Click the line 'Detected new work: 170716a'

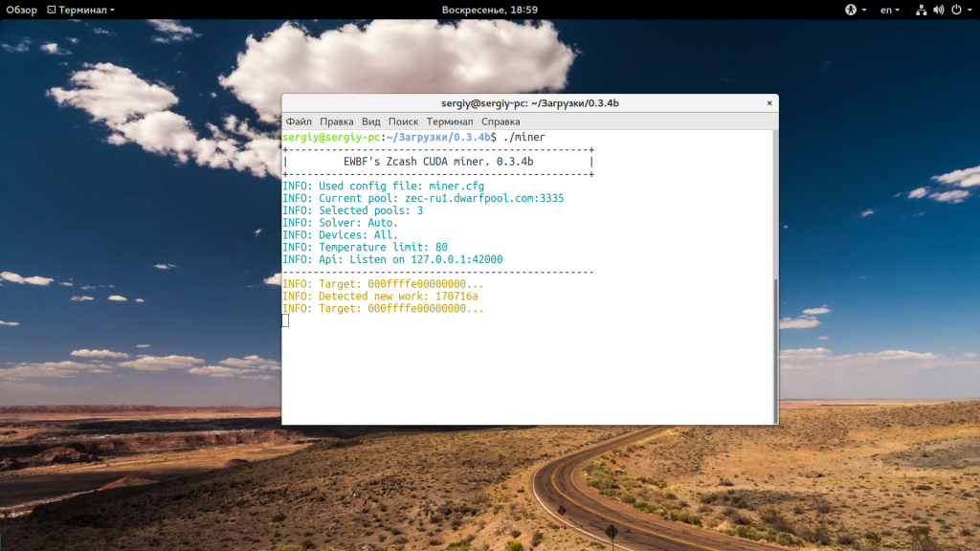380,297
